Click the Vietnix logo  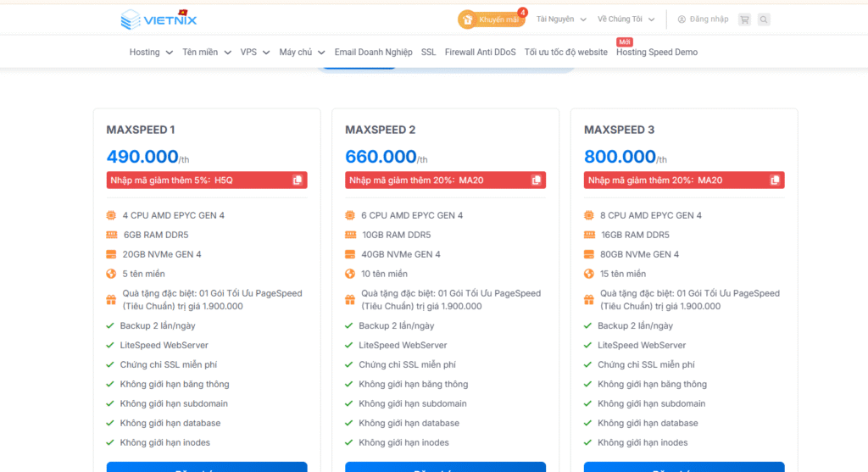point(159,19)
